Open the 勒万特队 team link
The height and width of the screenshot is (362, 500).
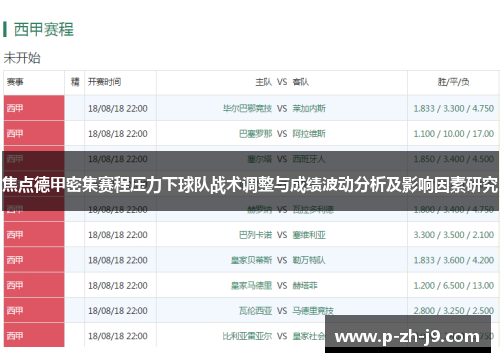click(x=309, y=260)
